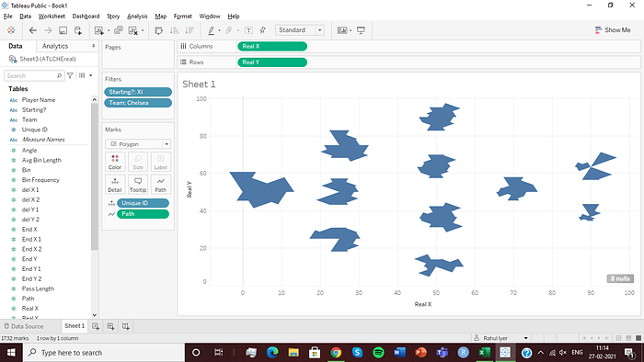Click the Data pane scroll down arrow

(95, 315)
